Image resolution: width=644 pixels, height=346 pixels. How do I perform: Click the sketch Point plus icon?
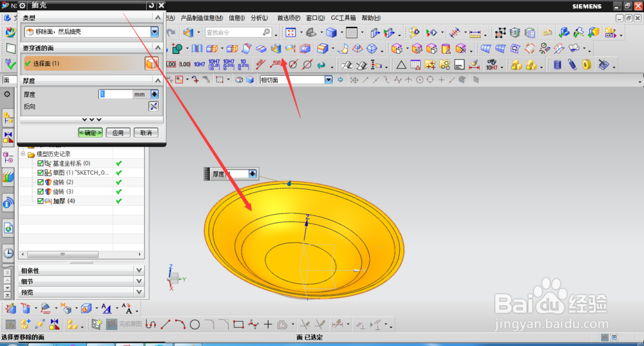point(268,325)
